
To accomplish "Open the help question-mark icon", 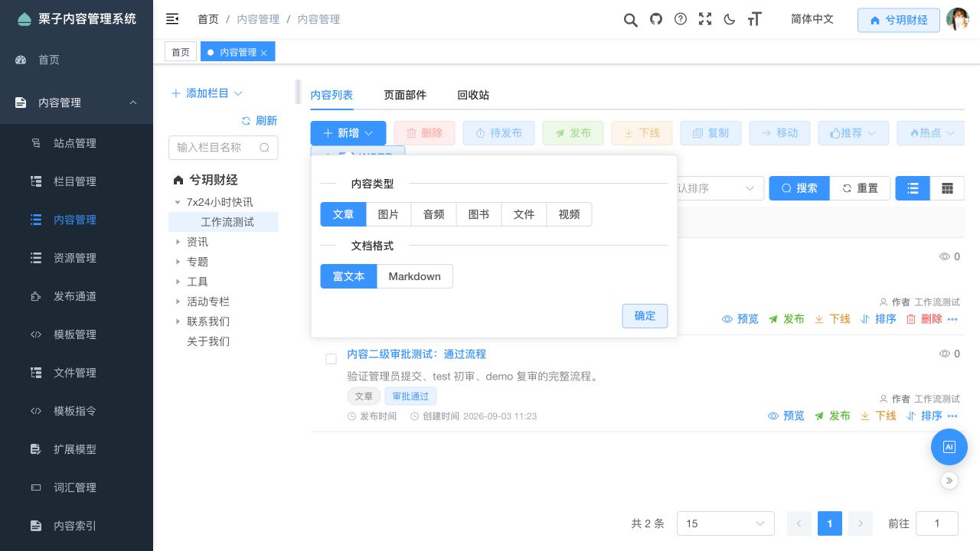I will point(681,19).
